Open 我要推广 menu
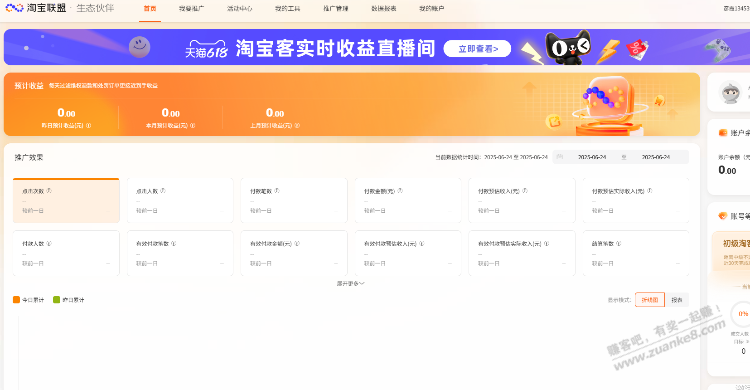 point(191,9)
